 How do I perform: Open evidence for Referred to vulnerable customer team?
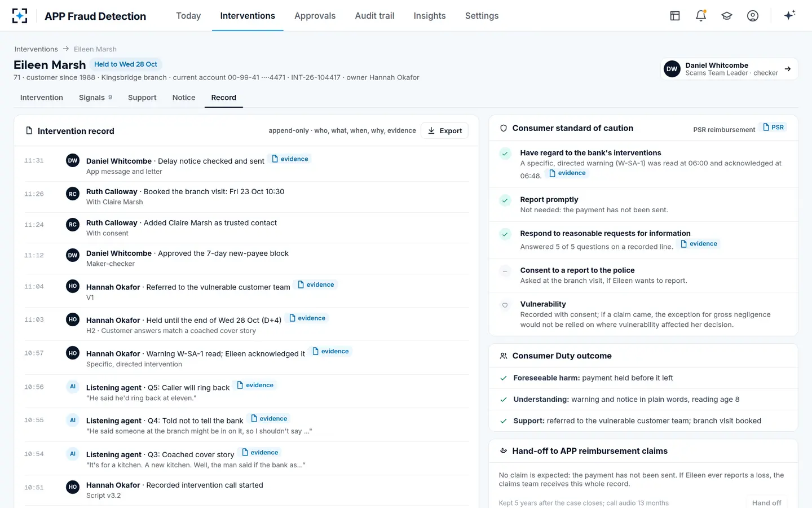[316, 285]
